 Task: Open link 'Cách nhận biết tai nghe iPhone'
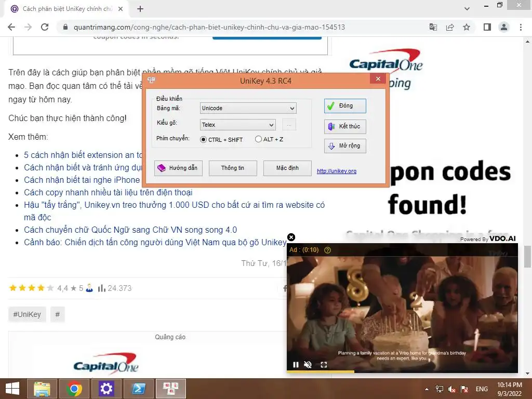(82, 180)
